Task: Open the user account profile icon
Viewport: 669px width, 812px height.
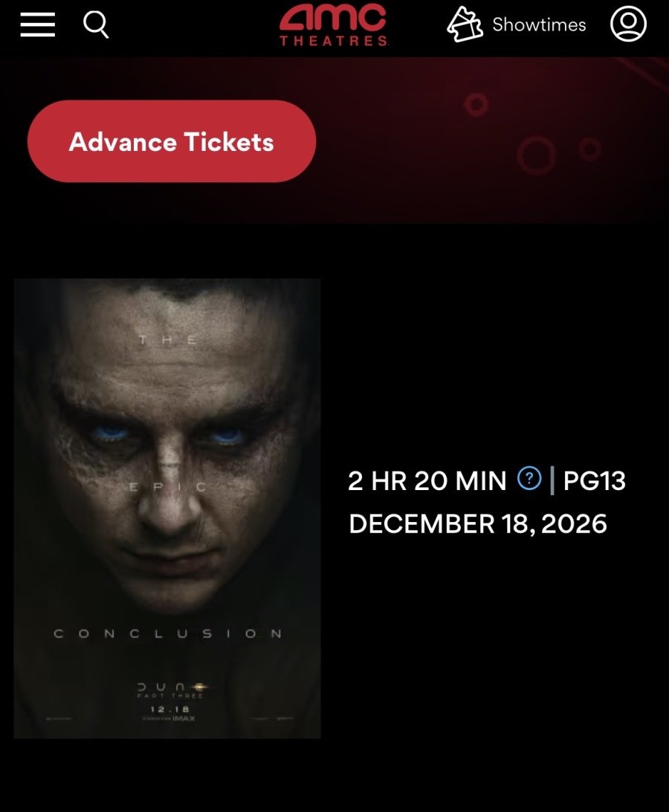Action: pyautogui.click(x=628, y=24)
